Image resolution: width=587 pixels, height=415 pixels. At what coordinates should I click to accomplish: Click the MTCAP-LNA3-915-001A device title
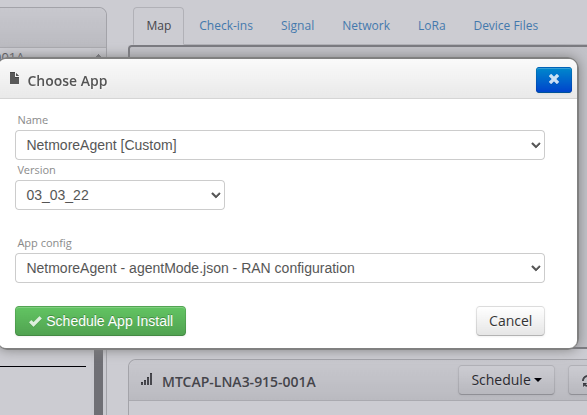239,382
